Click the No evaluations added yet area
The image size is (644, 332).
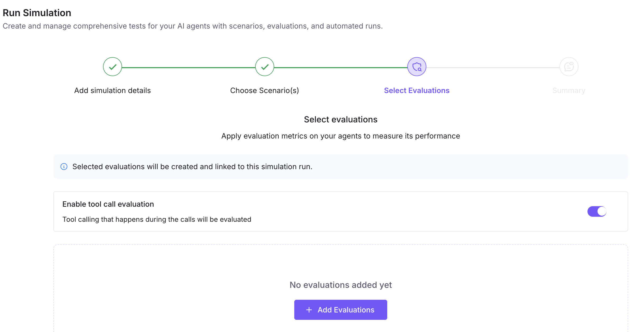pos(340,285)
